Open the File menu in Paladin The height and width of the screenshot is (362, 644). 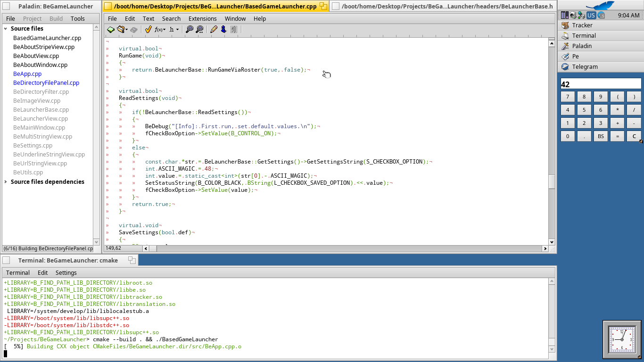click(x=10, y=19)
